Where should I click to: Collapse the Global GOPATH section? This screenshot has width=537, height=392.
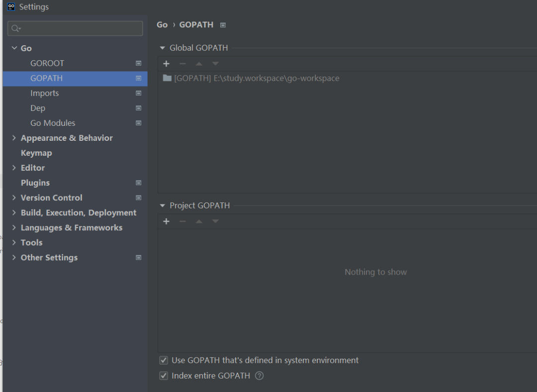coord(162,48)
